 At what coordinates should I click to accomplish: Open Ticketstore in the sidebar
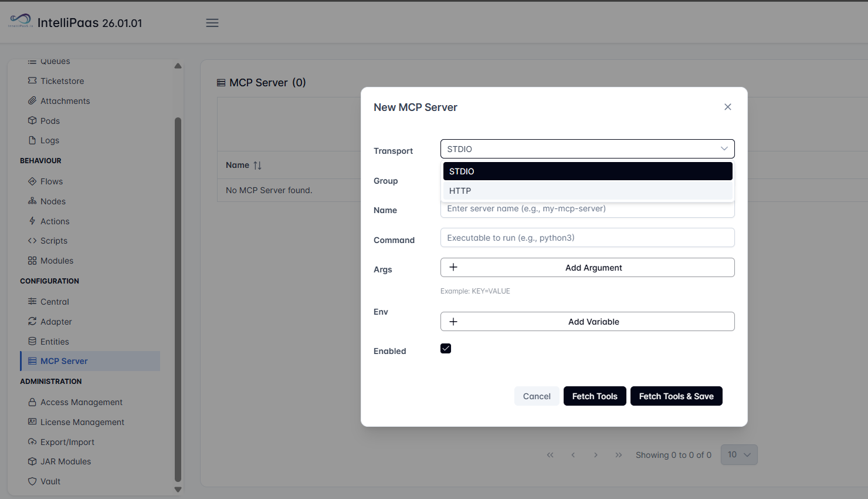pos(62,81)
